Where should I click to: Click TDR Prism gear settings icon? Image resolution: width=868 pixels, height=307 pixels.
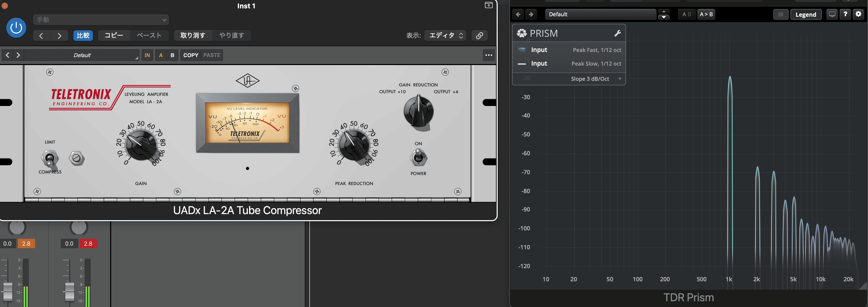click(x=858, y=14)
